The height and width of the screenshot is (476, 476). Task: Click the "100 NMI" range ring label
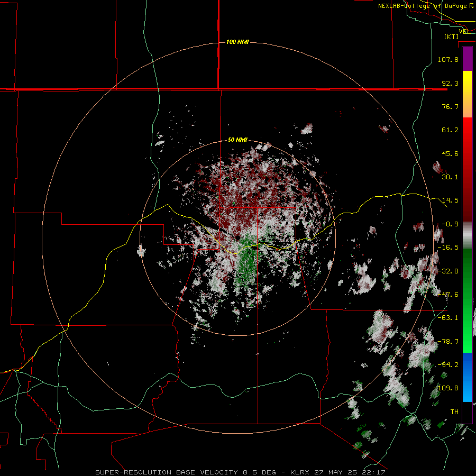coord(237,42)
